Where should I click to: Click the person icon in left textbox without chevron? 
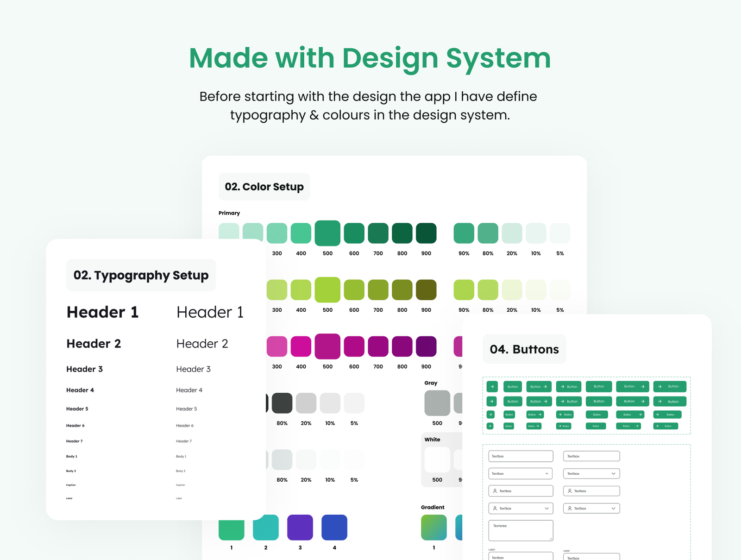pos(495,491)
